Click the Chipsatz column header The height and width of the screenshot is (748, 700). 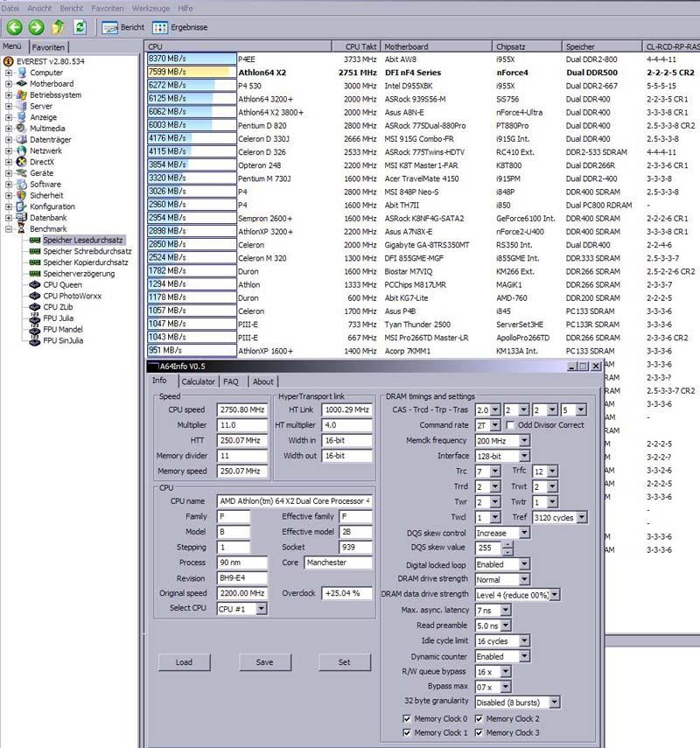pyautogui.click(x=527, y=46)
